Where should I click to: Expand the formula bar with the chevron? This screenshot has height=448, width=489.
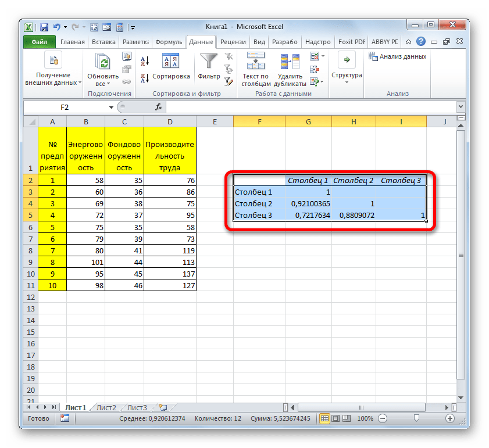461,106
